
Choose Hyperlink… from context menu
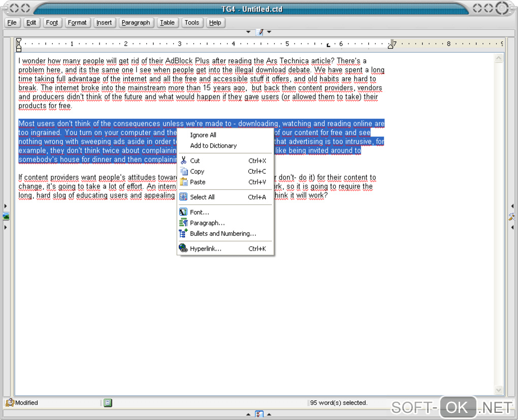pyautogui.click(x=225, y=249)
